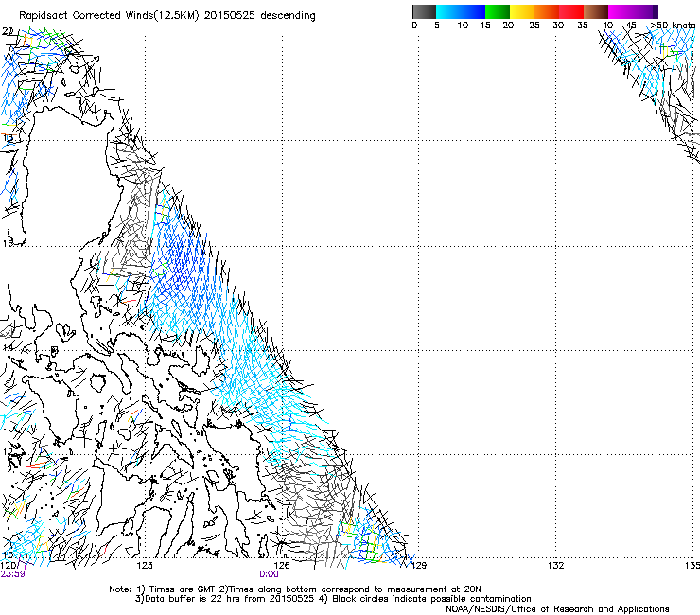Click the brown 35-40 knots color segment
The height and width of the screenshot is (615, 700).
[x=596, y=11]
